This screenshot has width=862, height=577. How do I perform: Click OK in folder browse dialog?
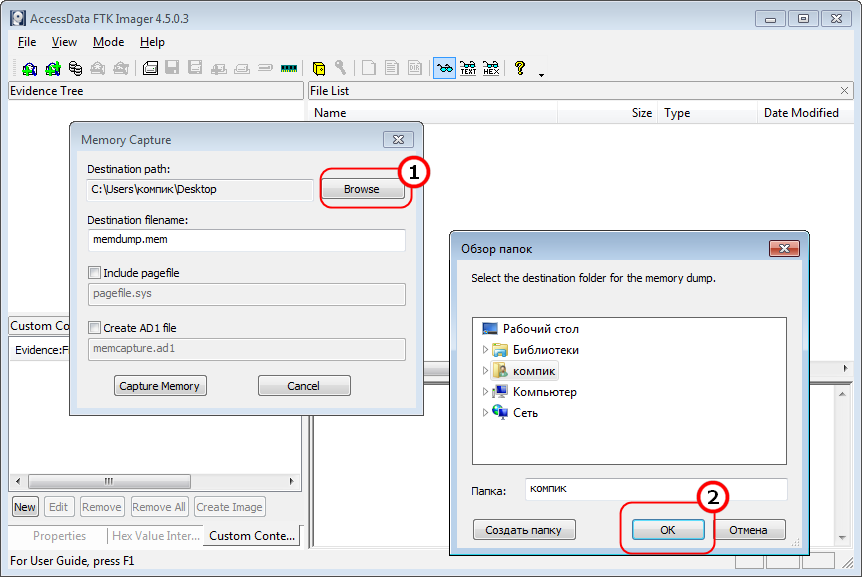(x=668, y=530)
